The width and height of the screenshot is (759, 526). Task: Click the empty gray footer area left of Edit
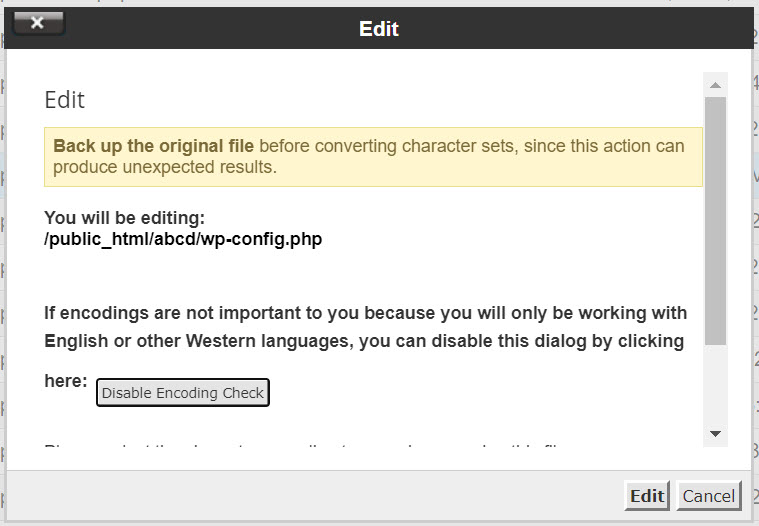tap(300, 496)
